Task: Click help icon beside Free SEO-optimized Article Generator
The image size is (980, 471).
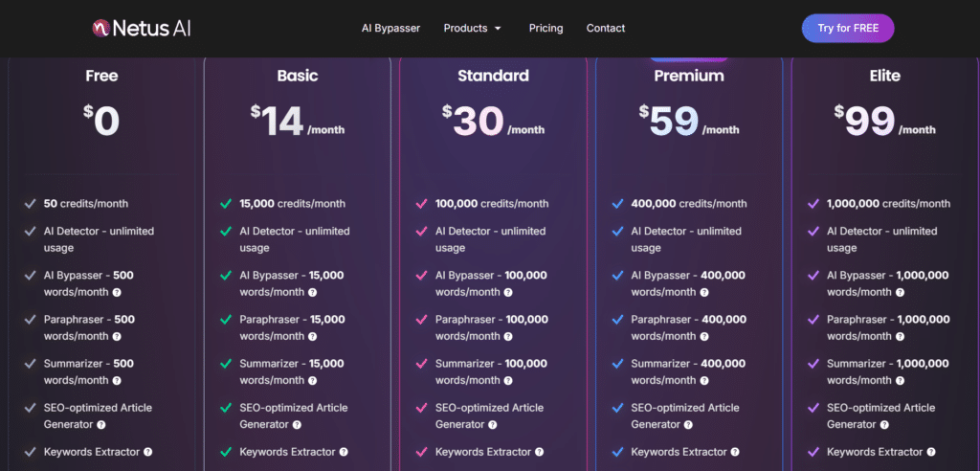Action: click(101, 424)
